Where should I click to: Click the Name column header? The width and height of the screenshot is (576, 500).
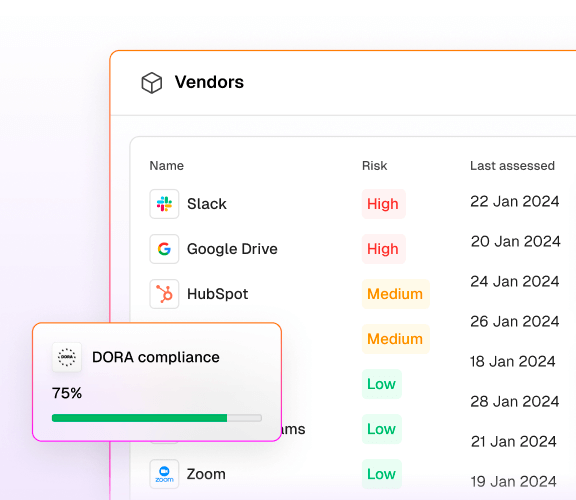coord(166,166)
